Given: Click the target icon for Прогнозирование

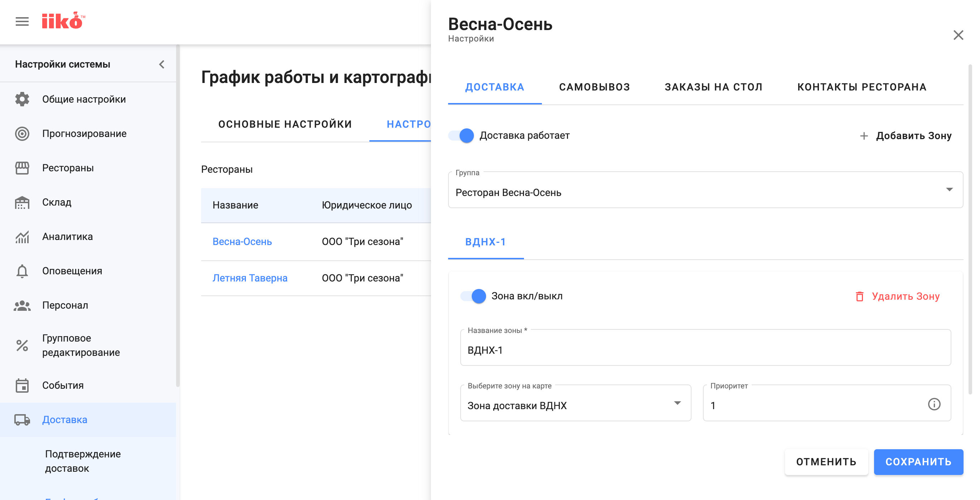Looking at the screenshot, I should [x=22, y=133].
